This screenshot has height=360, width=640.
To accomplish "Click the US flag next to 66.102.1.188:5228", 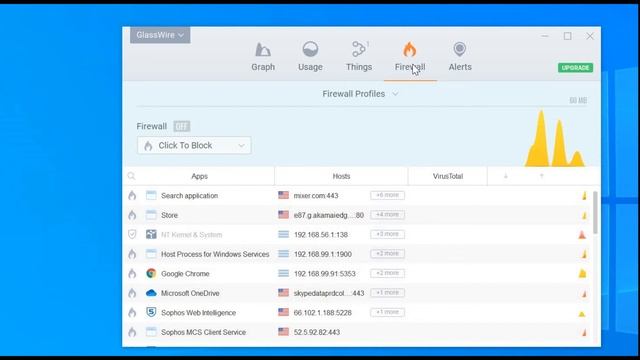I will point(283,312).
